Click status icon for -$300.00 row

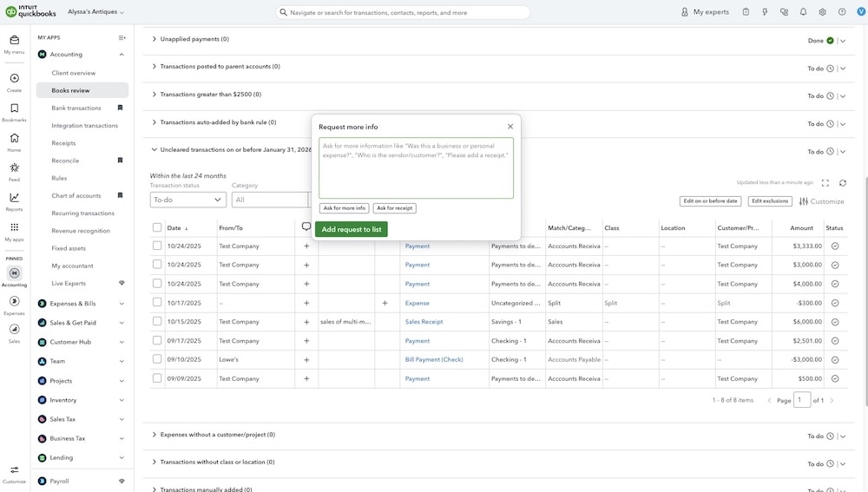click(835, 304)
